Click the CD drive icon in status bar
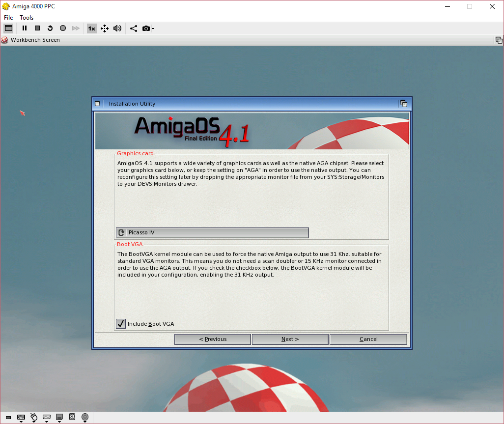 (85, 417)
